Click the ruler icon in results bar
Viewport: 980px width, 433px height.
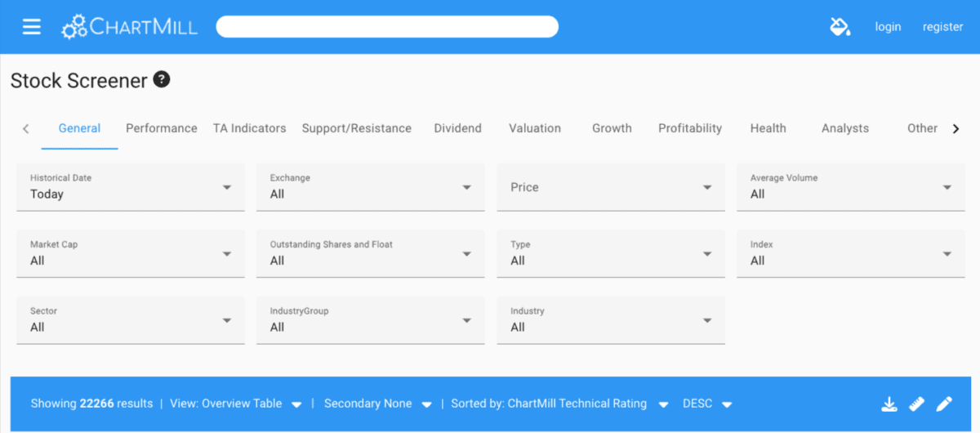click(x=916, y=404)
